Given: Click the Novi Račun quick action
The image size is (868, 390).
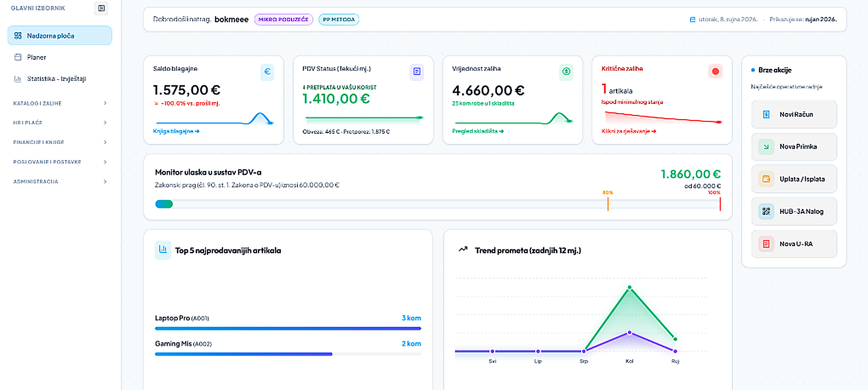Looking at the screenshot, I should point(794,114).
